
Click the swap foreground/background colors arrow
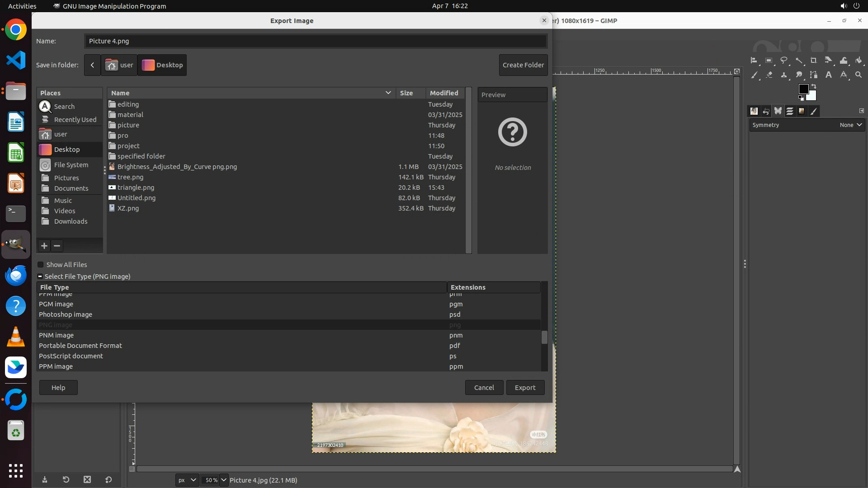[814, 86]
